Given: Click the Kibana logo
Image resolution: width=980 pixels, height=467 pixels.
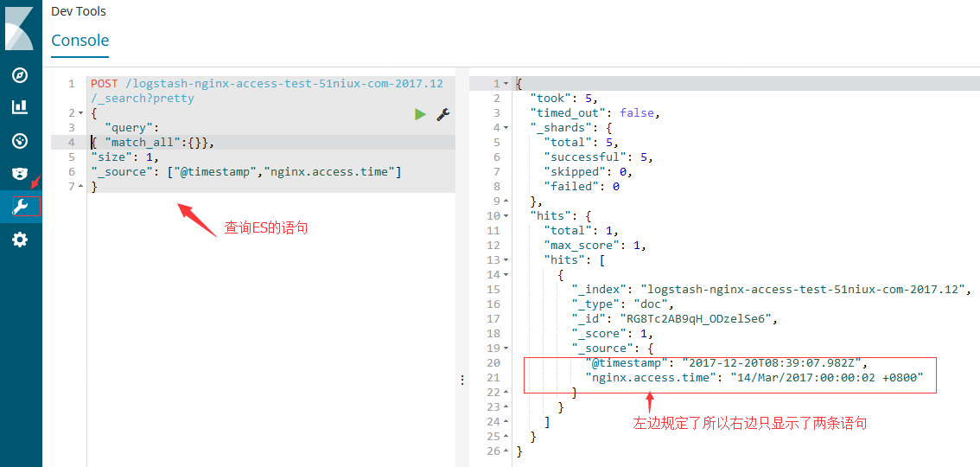Looking at the screenshot, I should tap(20, 28).
